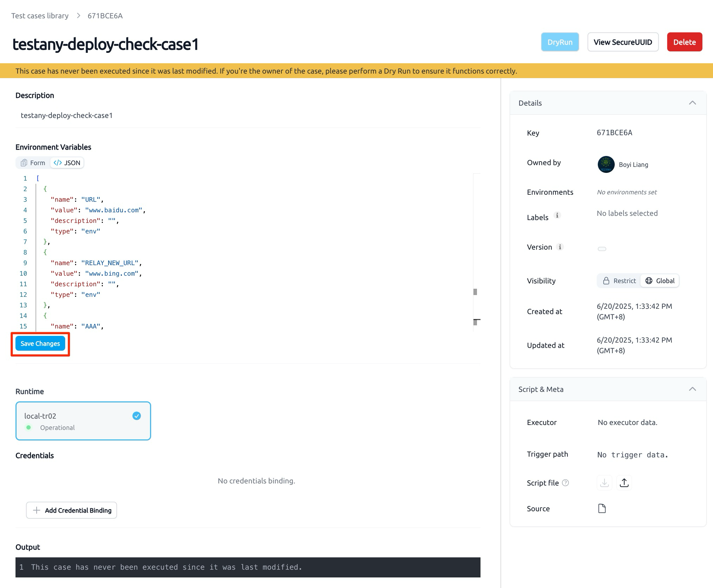
Task: Switch environment variables to JSON view
Action: 67,163
